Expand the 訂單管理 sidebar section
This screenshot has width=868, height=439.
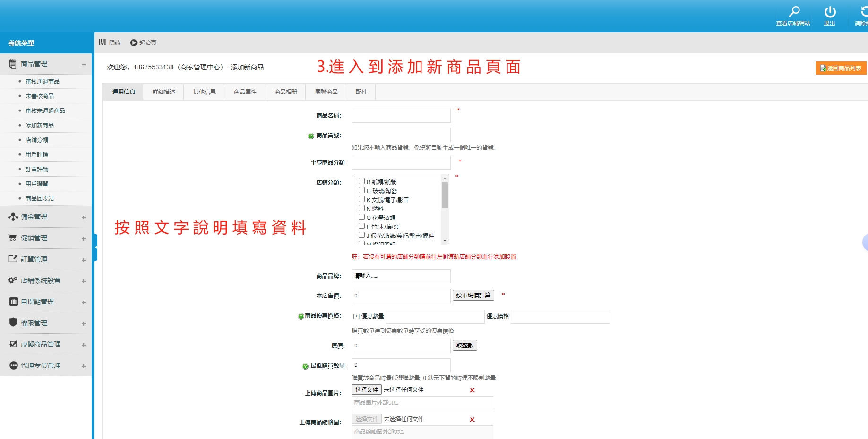83,260
